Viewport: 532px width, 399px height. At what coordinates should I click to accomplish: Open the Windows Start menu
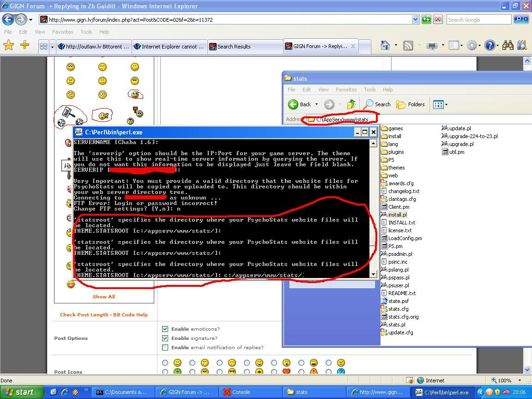pyautogui.click(x=21, y=392)
